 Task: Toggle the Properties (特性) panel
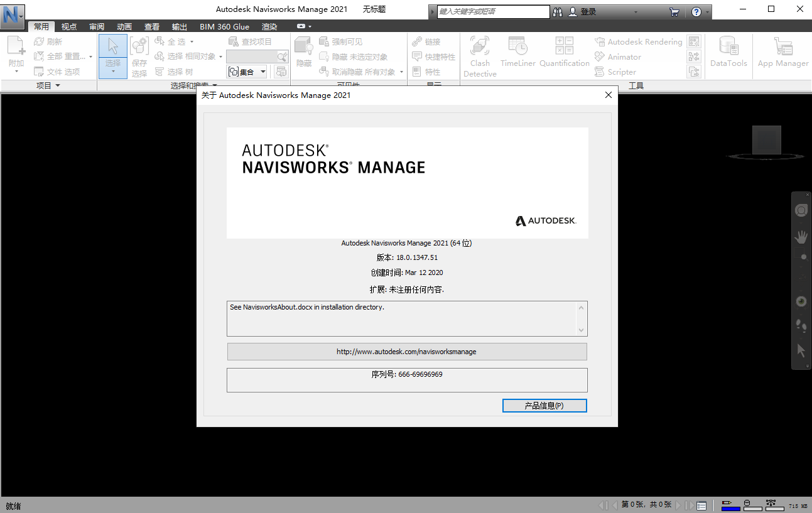(x=426, y=72)
